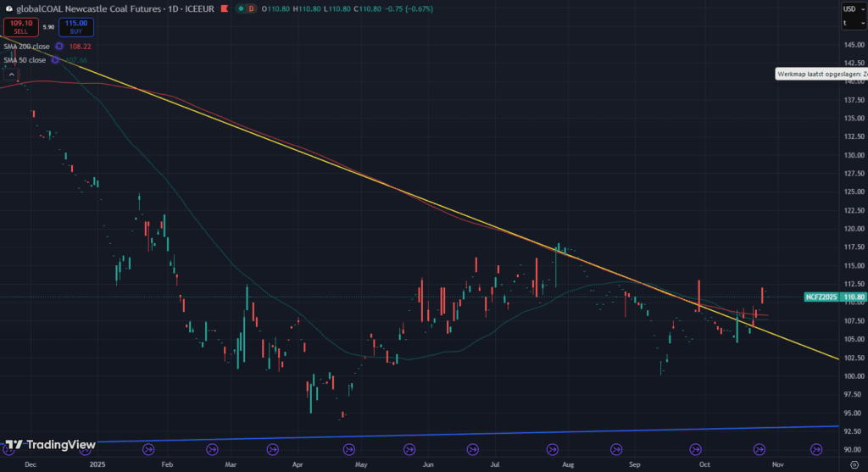Click the rollover marker near February
Image resolution: width=868 pixels, height=472 pixels.
coord(148,449)
